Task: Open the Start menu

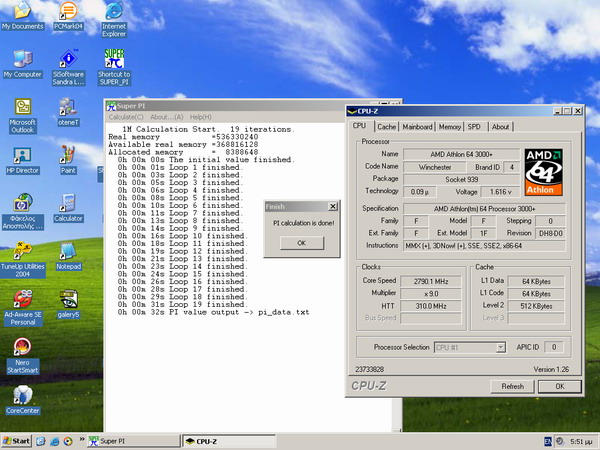Action: pyautogui.click(x=16, y=441)
